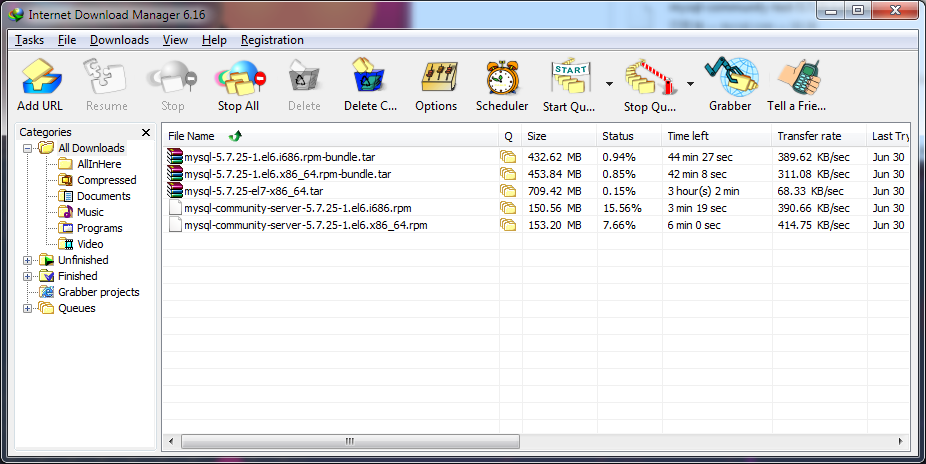This screenshot has height=464, width=926.
Task: Select the Compressed category
Action: (106, 180)
